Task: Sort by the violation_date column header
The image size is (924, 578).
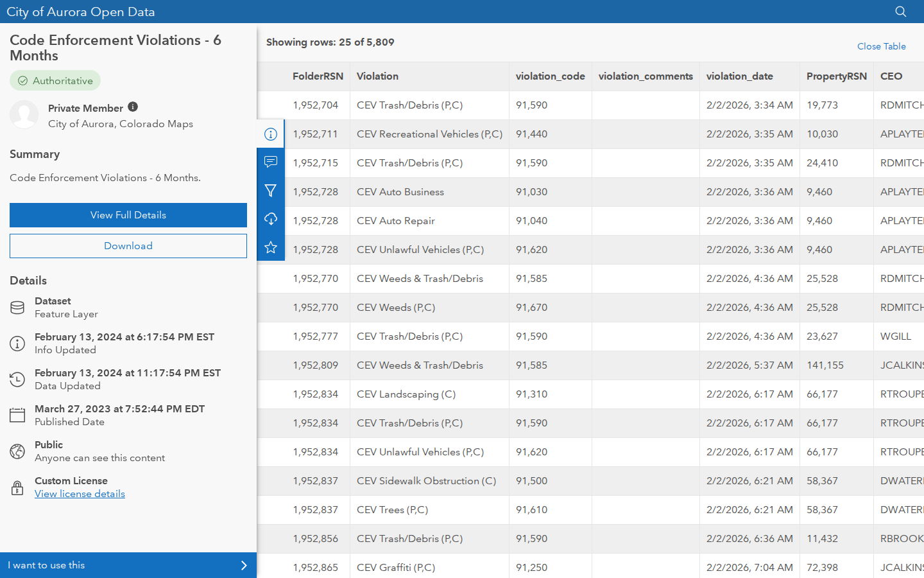Action: point(739,76)
